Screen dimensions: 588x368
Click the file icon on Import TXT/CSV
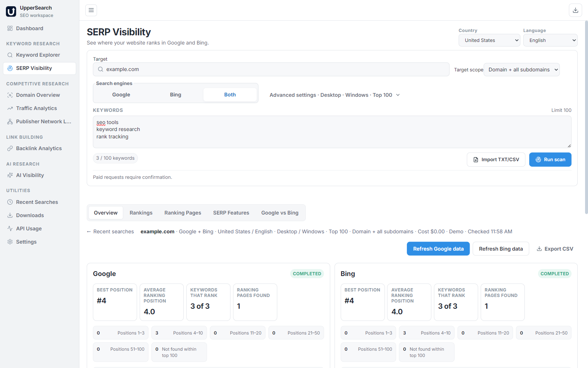(476, 160)
